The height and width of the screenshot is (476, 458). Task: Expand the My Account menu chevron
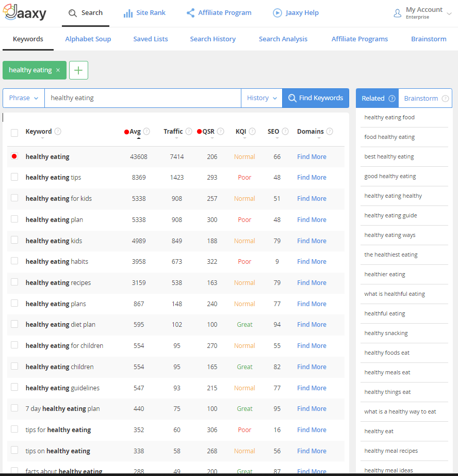(449, 13)
